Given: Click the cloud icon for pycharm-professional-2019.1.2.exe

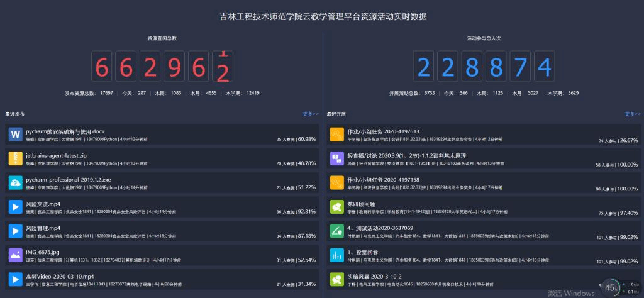Looking at the screenshot, I should click(x=16, y=182).
